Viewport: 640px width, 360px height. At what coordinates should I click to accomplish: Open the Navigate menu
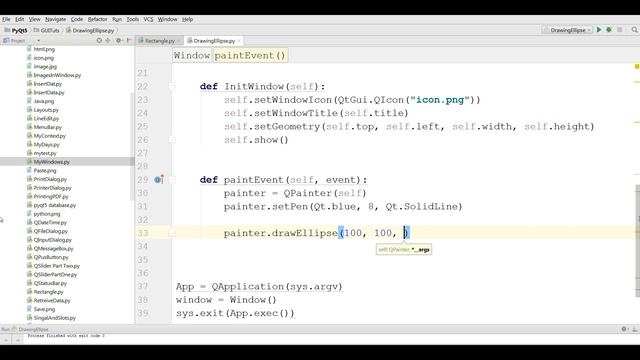(56, 19)
